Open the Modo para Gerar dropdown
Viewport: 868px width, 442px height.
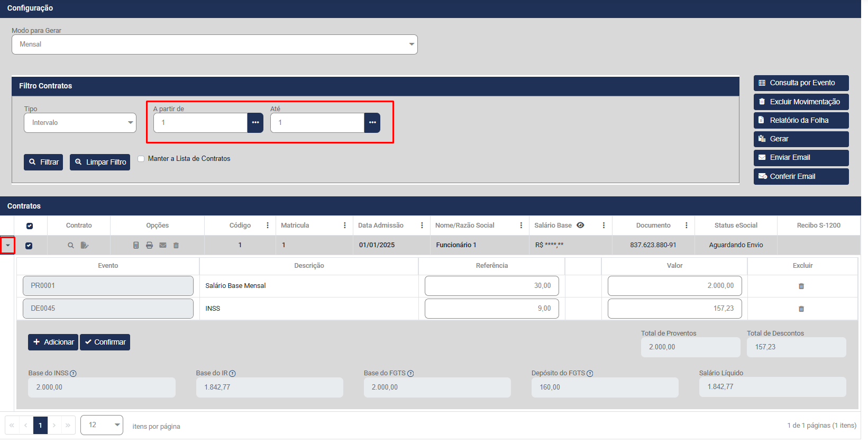214,44
